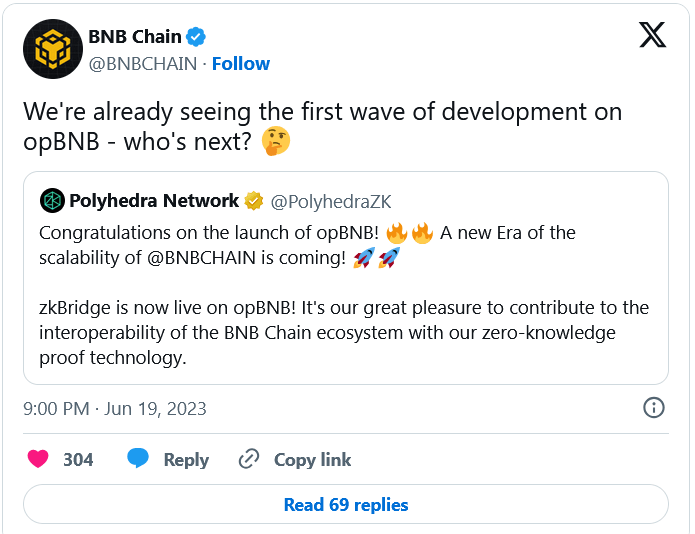Like the tweet with the heart icon
The width and height of the screenshot is (695, 534).
click(38, 459)
